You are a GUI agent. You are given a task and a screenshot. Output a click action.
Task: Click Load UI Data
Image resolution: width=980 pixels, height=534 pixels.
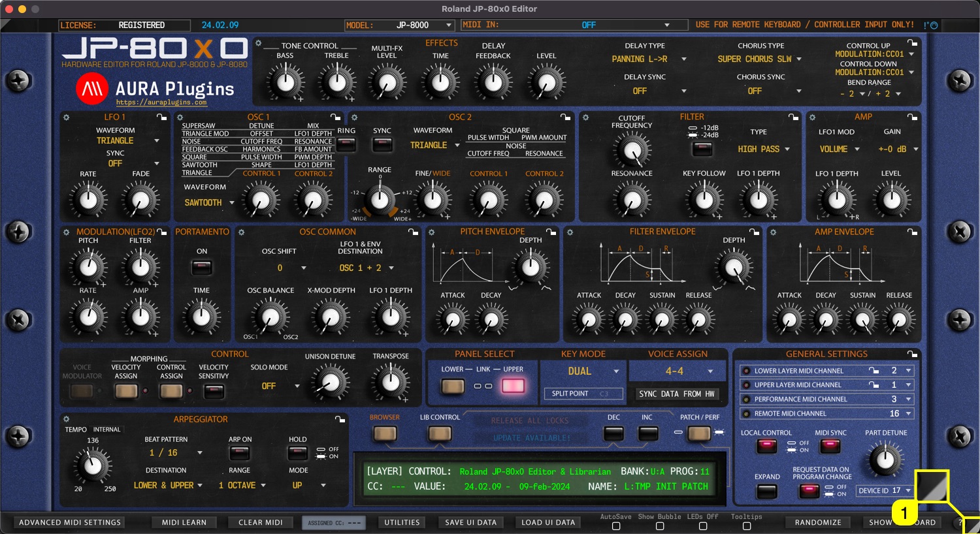548,522
